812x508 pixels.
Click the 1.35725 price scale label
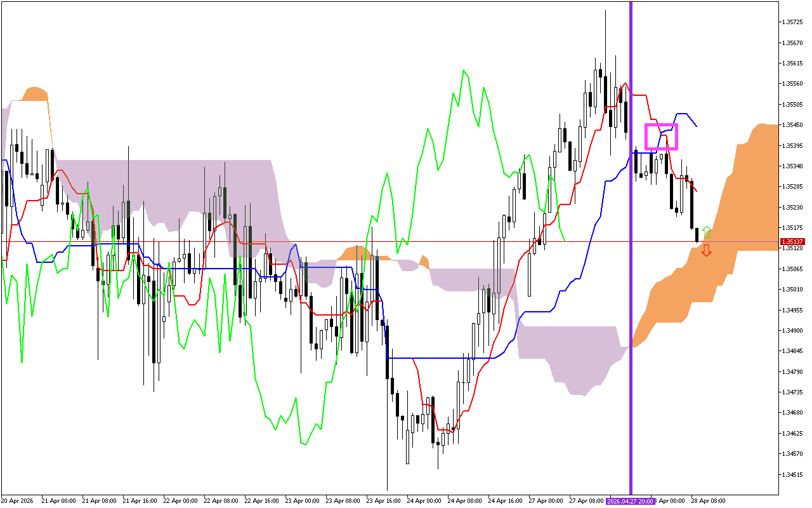(x=791, y=21)
